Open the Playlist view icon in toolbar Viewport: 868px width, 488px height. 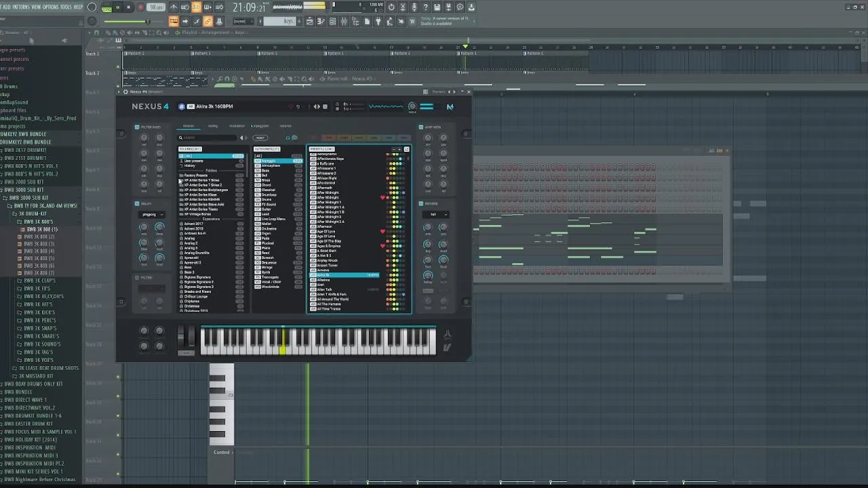pyautogui.click(x=310, y=21)
